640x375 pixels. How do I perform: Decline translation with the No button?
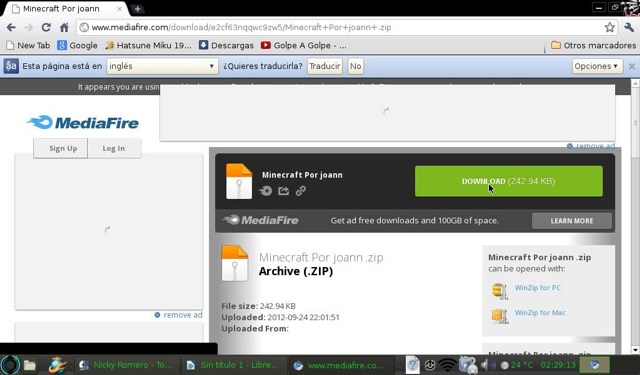tap(356, 66)
